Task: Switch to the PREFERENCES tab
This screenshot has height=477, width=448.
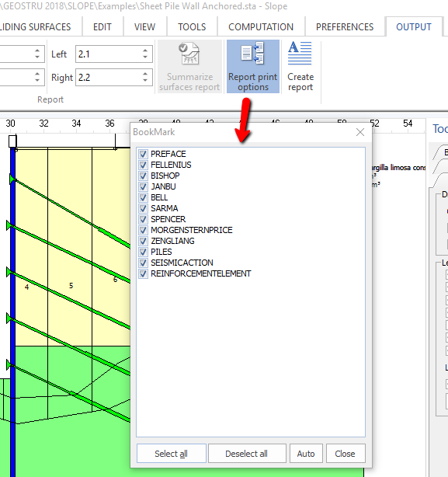Action: pyautogui.click(x=345, y=26)
